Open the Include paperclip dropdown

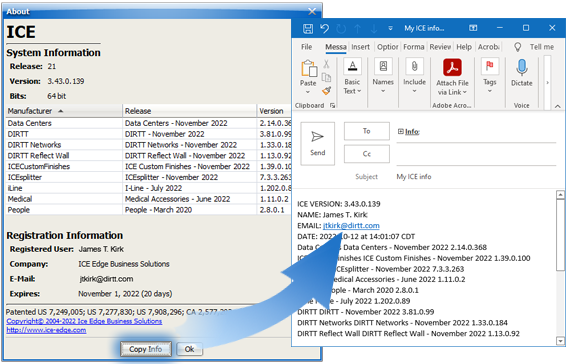pos(414,76)
